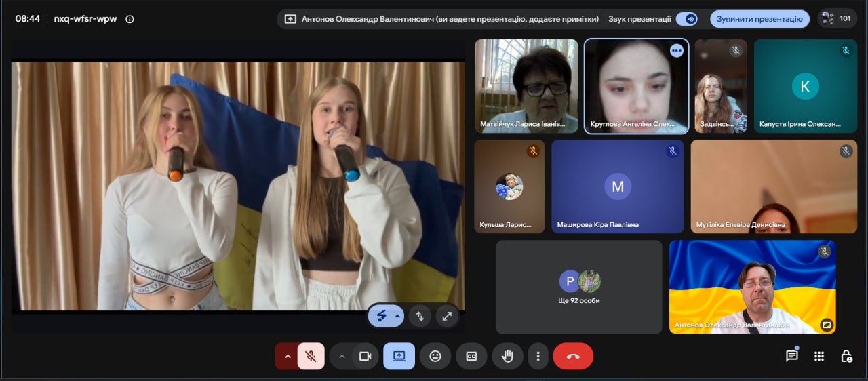Show the participants list with 101 count
Viewport: 868px width, 381px height.
[837, 19]
